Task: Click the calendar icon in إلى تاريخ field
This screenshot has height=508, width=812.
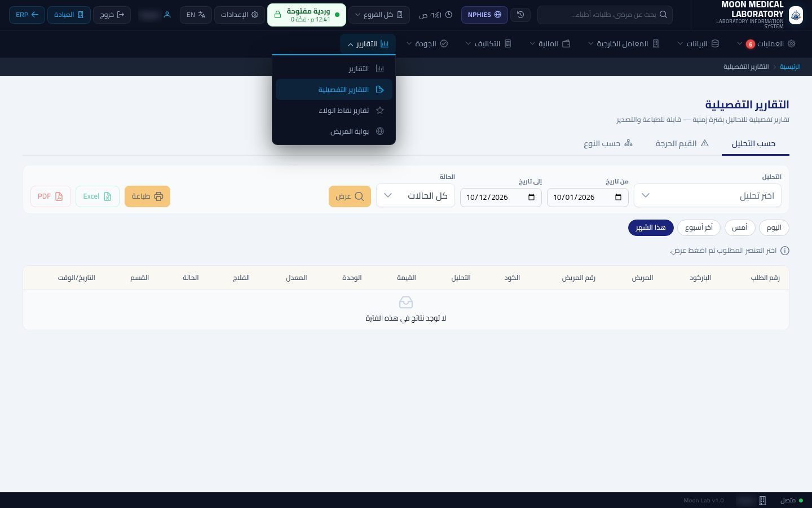Action: click(531, 197)
